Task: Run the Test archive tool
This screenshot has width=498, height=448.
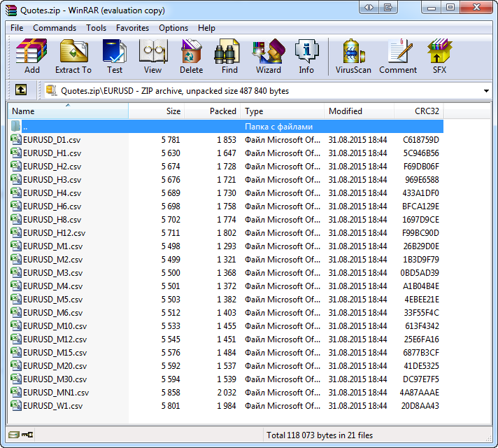Action: [114, 57]
